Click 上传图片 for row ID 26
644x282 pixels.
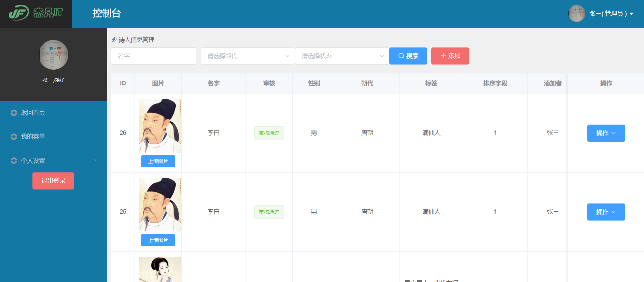(158, 161)
